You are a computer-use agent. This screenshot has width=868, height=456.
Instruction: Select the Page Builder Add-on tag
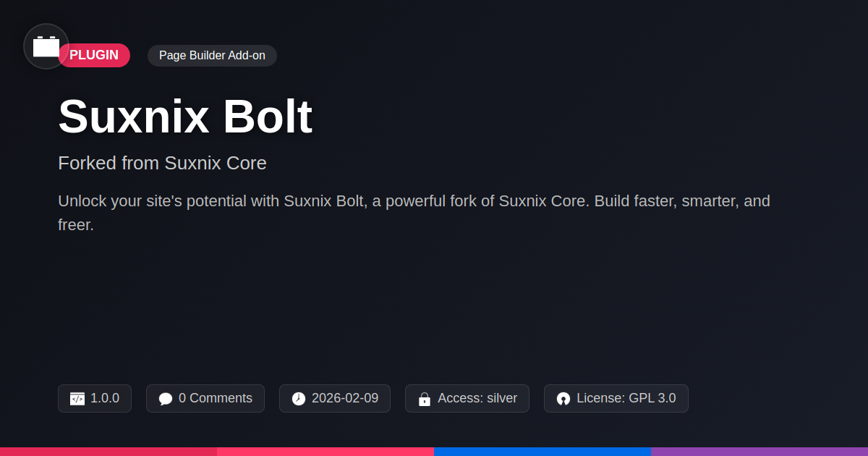pos(212,56)
